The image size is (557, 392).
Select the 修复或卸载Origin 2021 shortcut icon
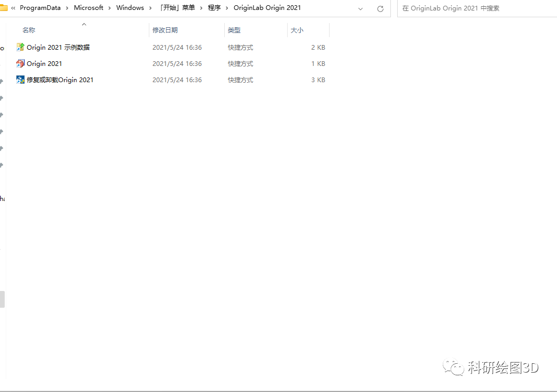pyautogui.click(x=20, y=80)
